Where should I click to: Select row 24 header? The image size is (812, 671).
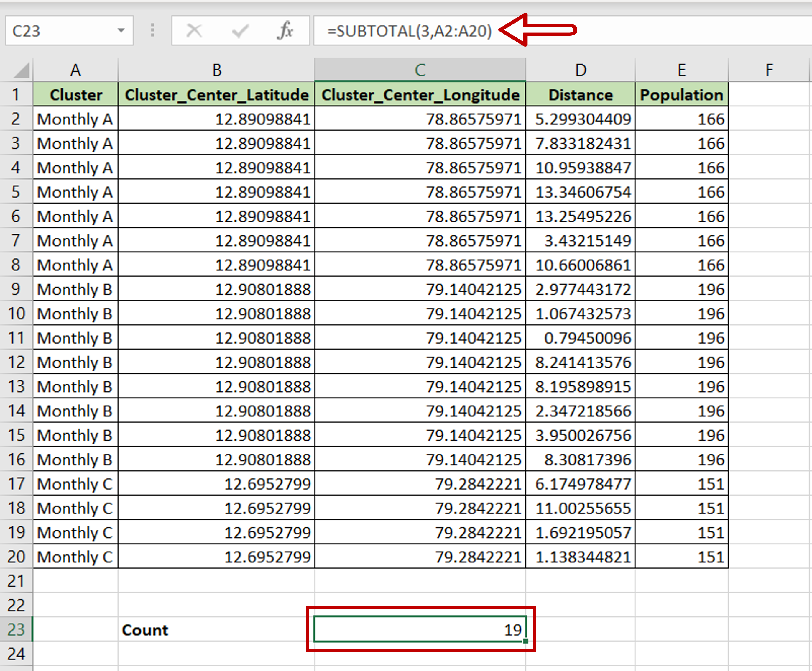(x=16, y=654)
